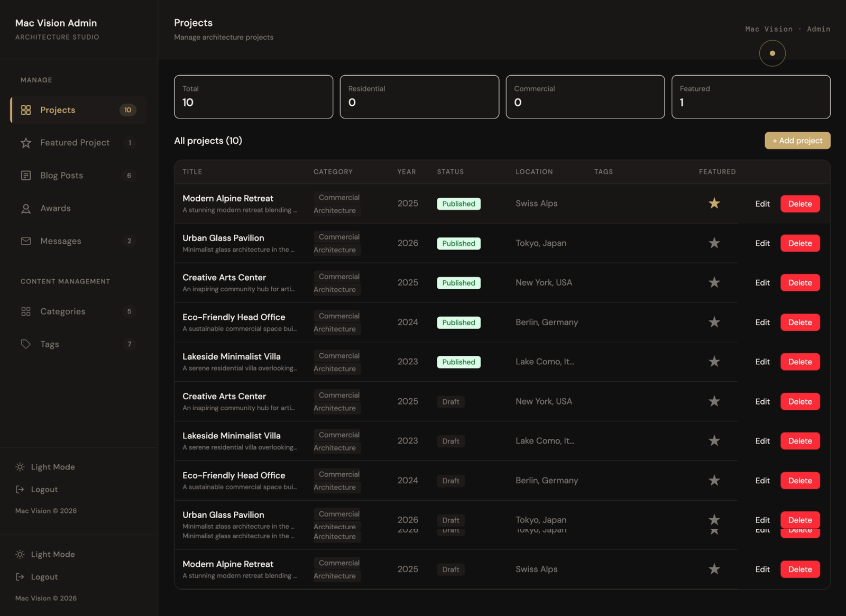Toggle featured star for draft Creative Arts Center

[x=714, y=401]
